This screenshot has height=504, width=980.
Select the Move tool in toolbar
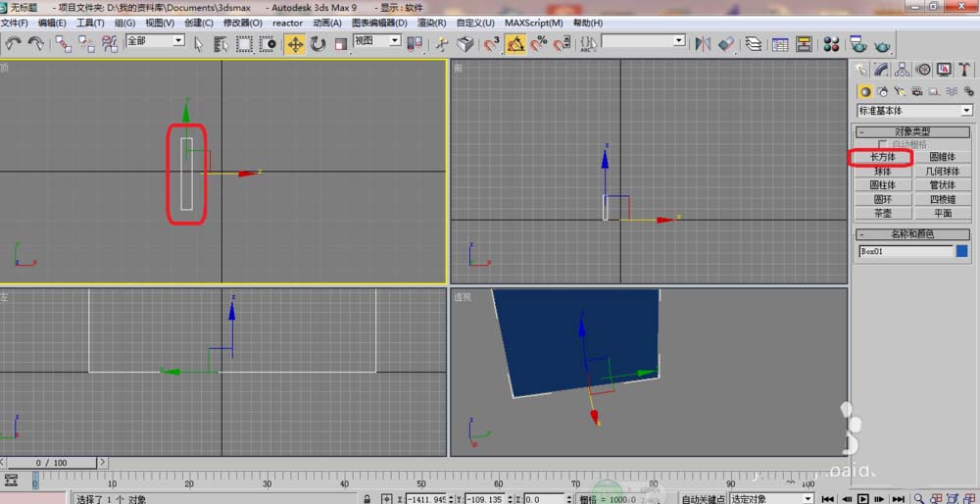(295, 44)
